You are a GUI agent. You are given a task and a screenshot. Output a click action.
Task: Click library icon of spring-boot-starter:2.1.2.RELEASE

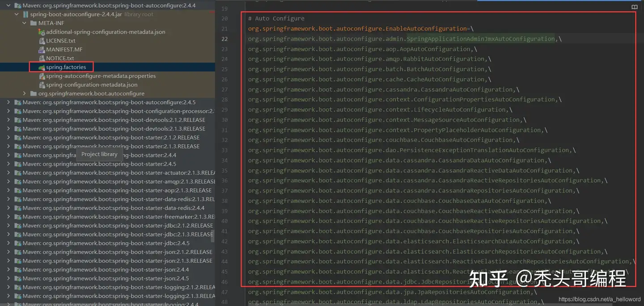(x=17, y=138)
